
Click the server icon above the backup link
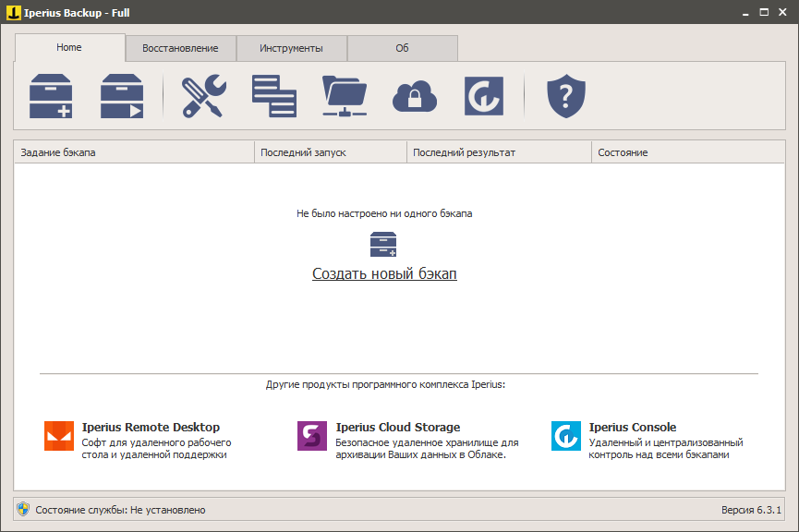pos(384,244)
